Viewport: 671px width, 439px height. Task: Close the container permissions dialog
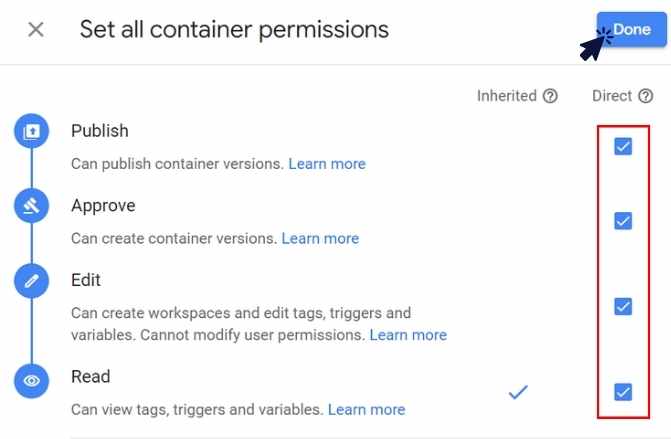[x=36, y=29]
